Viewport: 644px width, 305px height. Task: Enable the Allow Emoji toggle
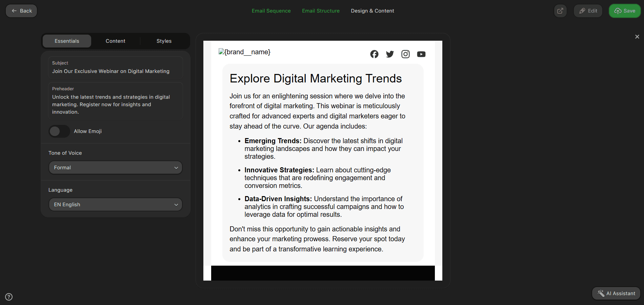[x=59, y=131]
